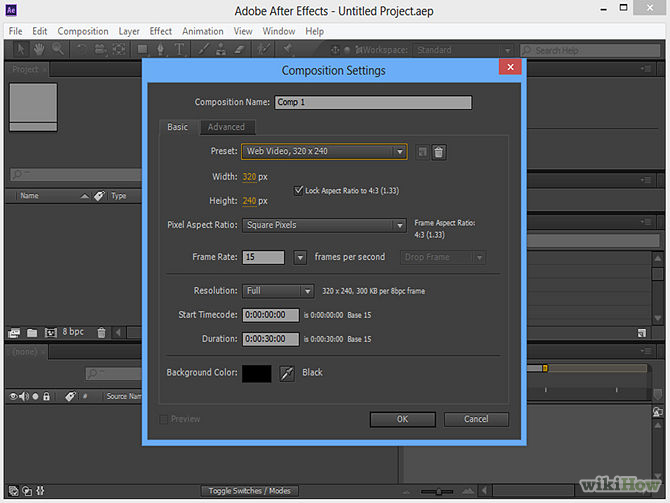670x503 pixels.
Task: Adjust the timeline zoom slider
Action: (x=438, y=492)
